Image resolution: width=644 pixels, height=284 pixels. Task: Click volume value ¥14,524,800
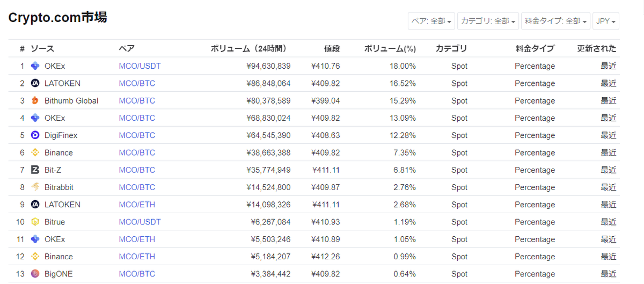point(268,187)
